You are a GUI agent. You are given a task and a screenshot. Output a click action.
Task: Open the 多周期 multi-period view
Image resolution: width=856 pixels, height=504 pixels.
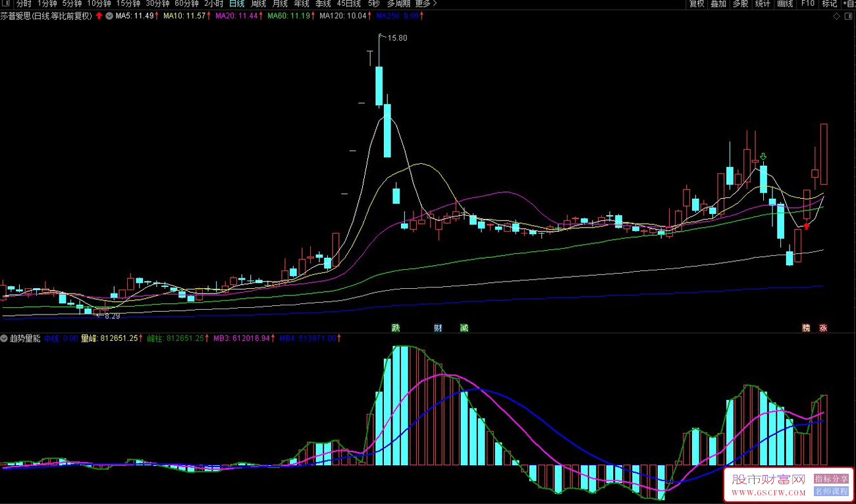coord(398,4)
